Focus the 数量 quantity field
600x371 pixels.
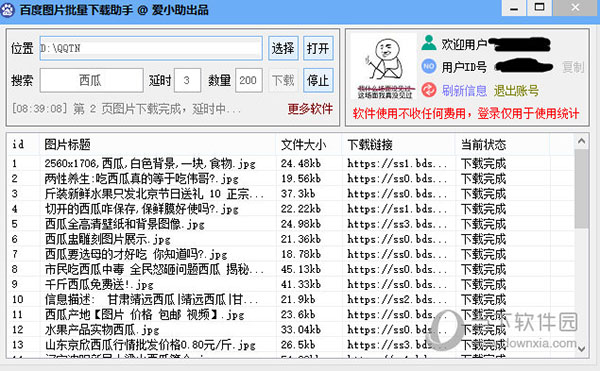(249, 80)
